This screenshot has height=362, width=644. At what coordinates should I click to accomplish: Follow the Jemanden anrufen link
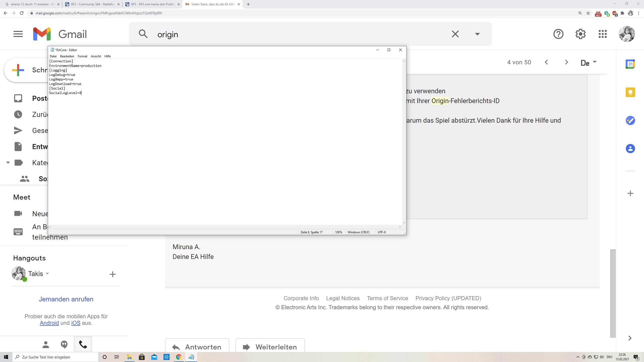(66, 299)
